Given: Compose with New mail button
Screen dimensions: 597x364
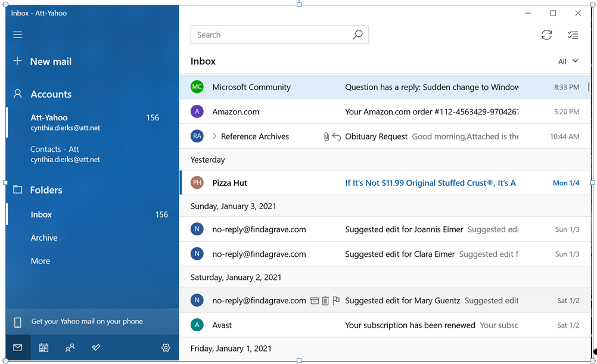Looking at the screenshot, I should click(42, 61).
